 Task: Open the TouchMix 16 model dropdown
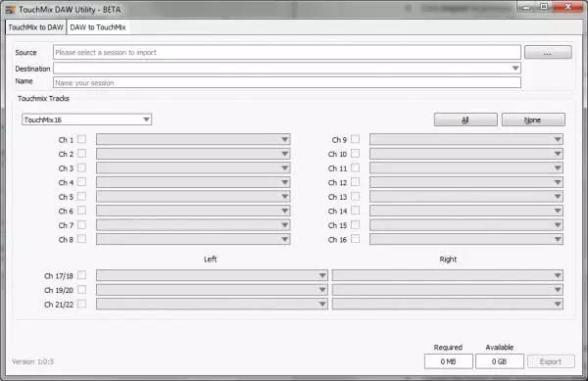pyautogui.click(x=86, y=119)
